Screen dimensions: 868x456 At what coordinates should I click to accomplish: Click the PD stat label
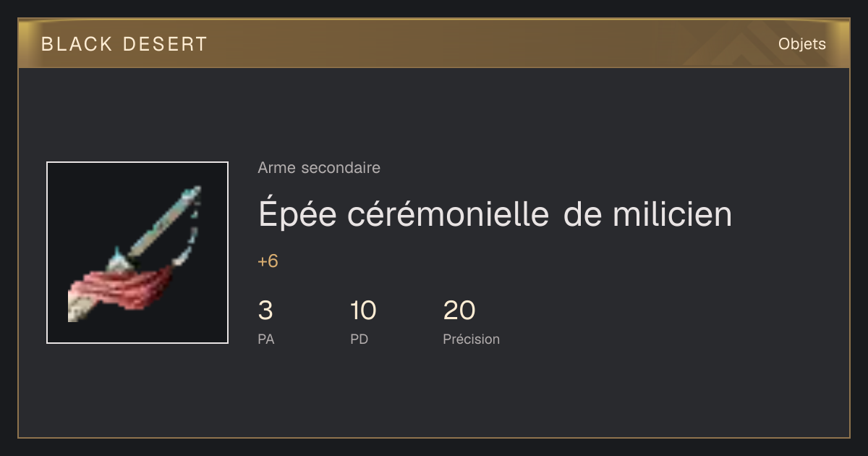click(359, 339)
